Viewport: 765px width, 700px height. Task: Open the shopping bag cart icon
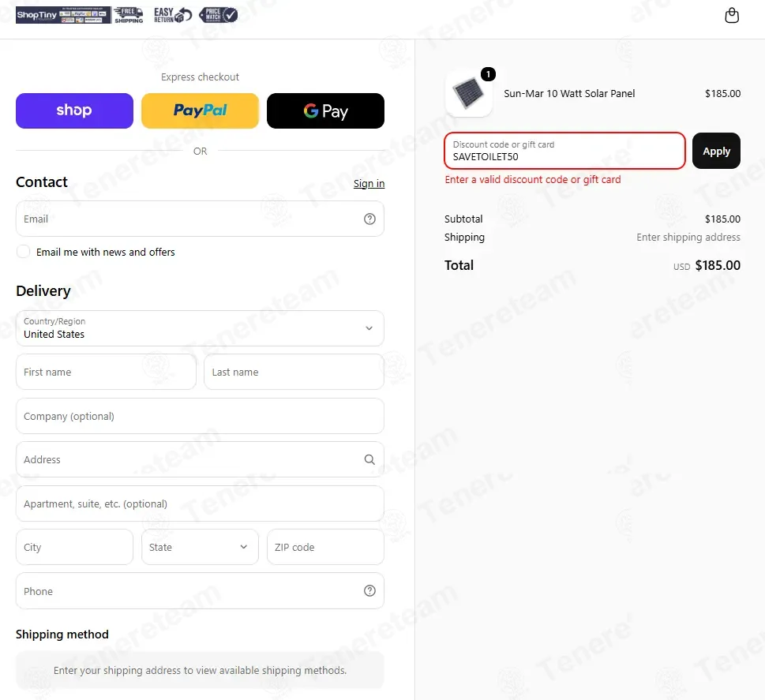[x=731, y=15]
